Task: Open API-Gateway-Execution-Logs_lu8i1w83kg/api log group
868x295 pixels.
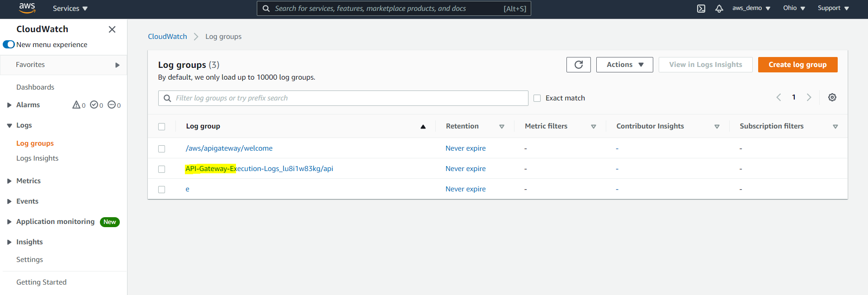Action: pos(259,169)
